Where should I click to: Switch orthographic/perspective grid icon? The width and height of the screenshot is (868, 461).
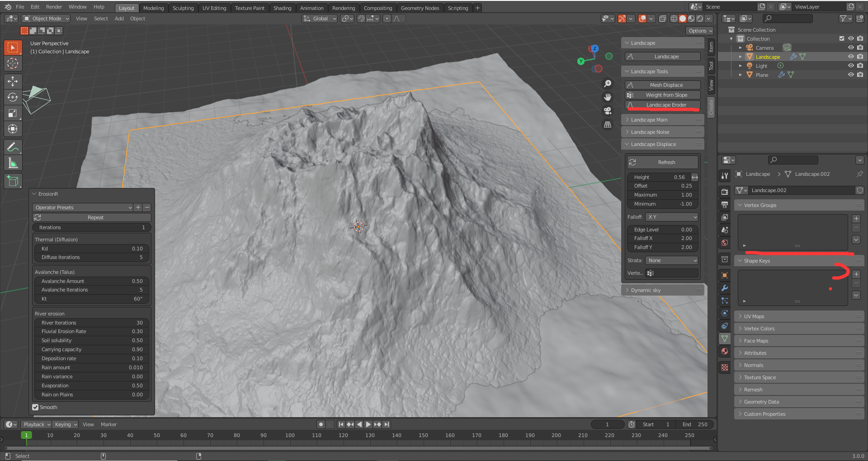pos(608,124)
